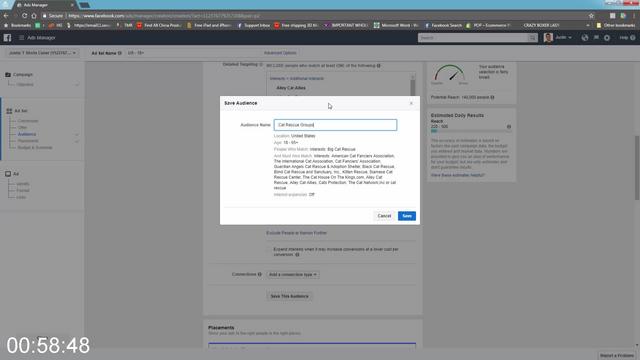
Task: Click Exclude People or Narrow Further link
Action: (296, 233)
